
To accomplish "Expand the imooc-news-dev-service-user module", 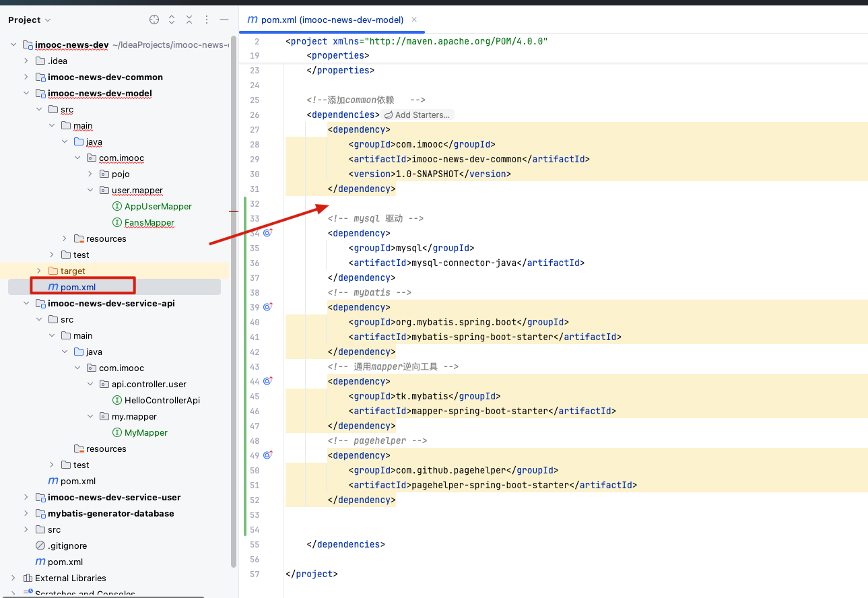I will pyautogui.click(x=26, y=497).
